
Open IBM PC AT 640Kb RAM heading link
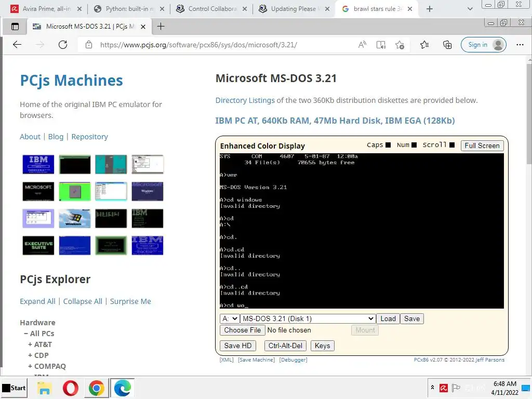pyautogui.click(x=335, y=121)
